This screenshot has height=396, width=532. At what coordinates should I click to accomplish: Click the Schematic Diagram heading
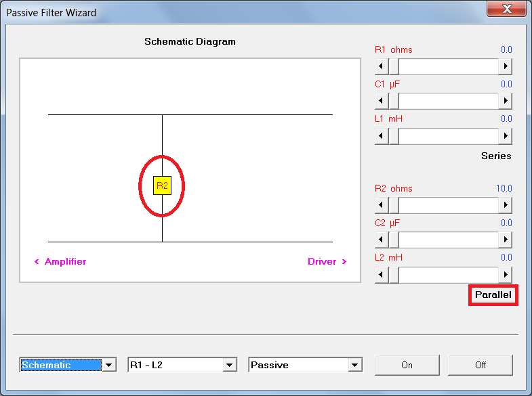(190, 42)
